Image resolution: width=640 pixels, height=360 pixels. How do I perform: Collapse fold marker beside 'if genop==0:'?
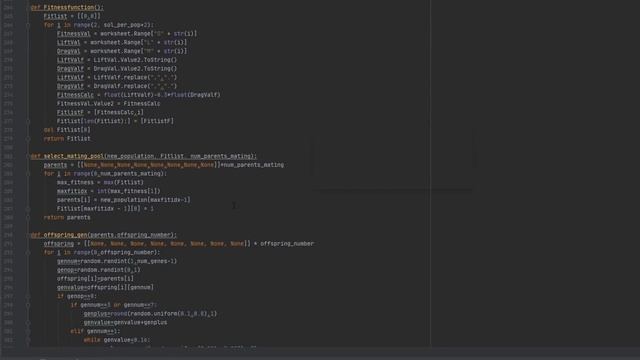(28, 296)
